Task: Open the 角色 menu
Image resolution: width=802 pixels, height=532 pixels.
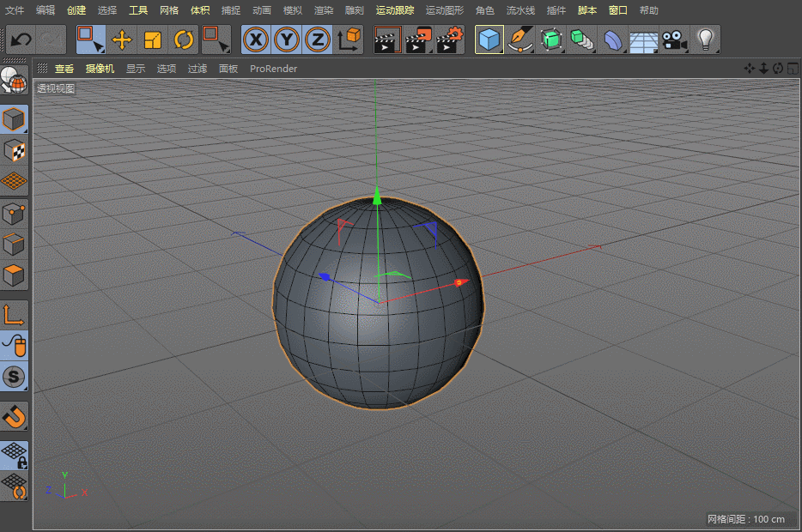Action: [485, 10]
